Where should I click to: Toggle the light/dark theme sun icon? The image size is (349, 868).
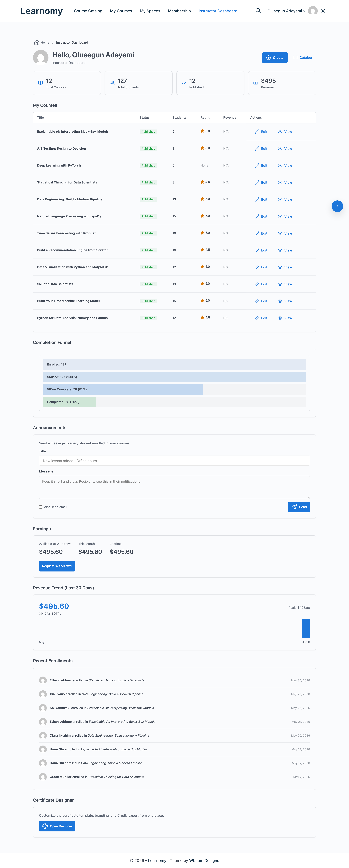coord(323,11)
